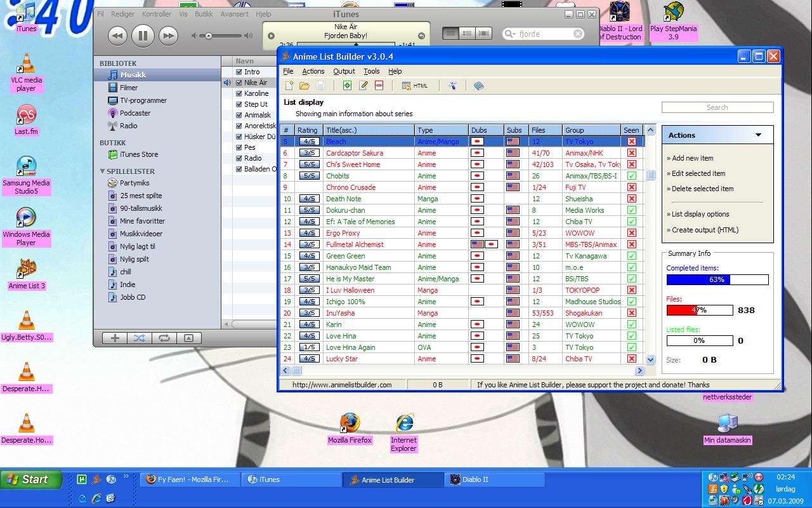Image resolution: width=812 pixels, height=508 pixels.
Task: Click the Create output (HTML) link
Action: (704, 230)
